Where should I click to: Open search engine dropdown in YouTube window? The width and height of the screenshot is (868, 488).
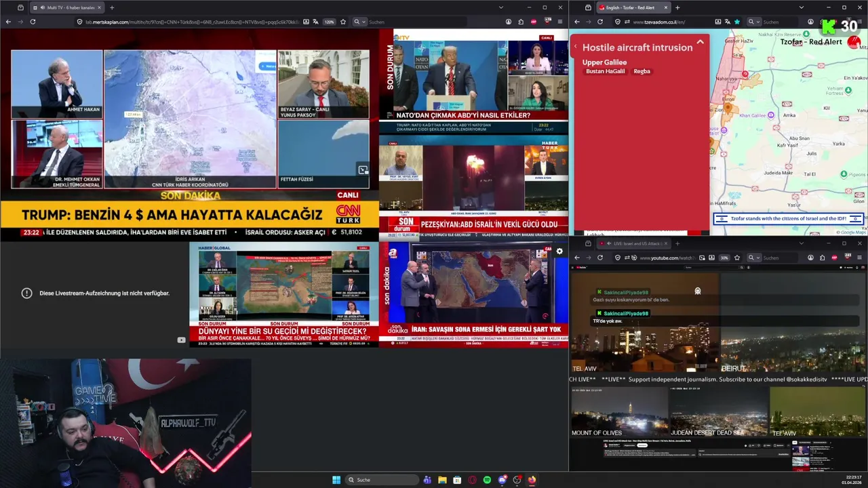754,258
